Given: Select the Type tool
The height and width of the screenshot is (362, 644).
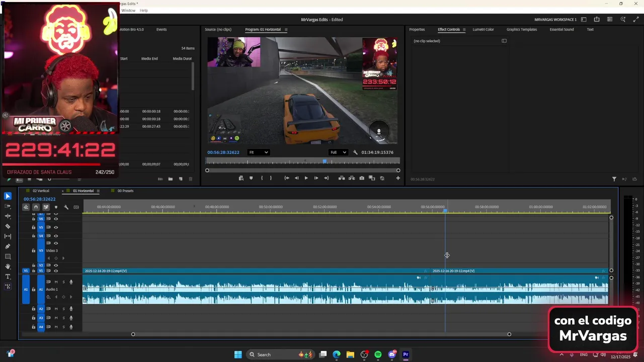Looking at the screenshot, I should [8, 277].
